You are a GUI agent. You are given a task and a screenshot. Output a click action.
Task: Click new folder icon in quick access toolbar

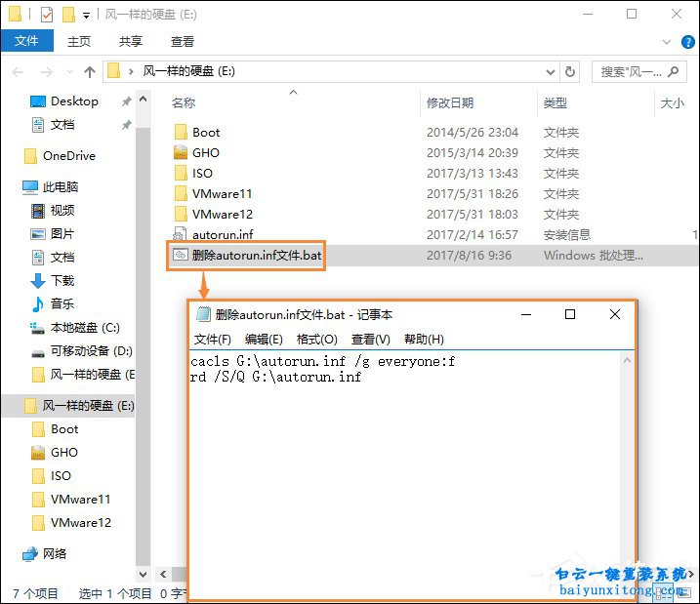pos(68,15)
